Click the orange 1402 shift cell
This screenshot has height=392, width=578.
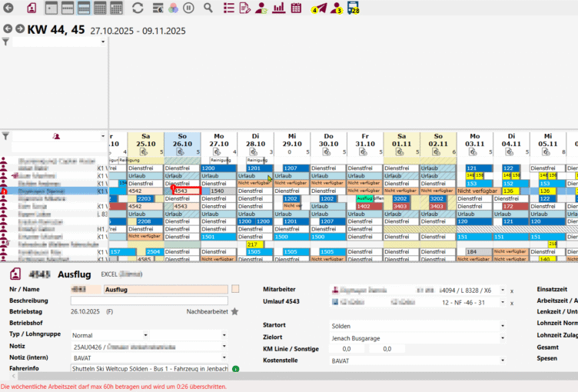365,206
